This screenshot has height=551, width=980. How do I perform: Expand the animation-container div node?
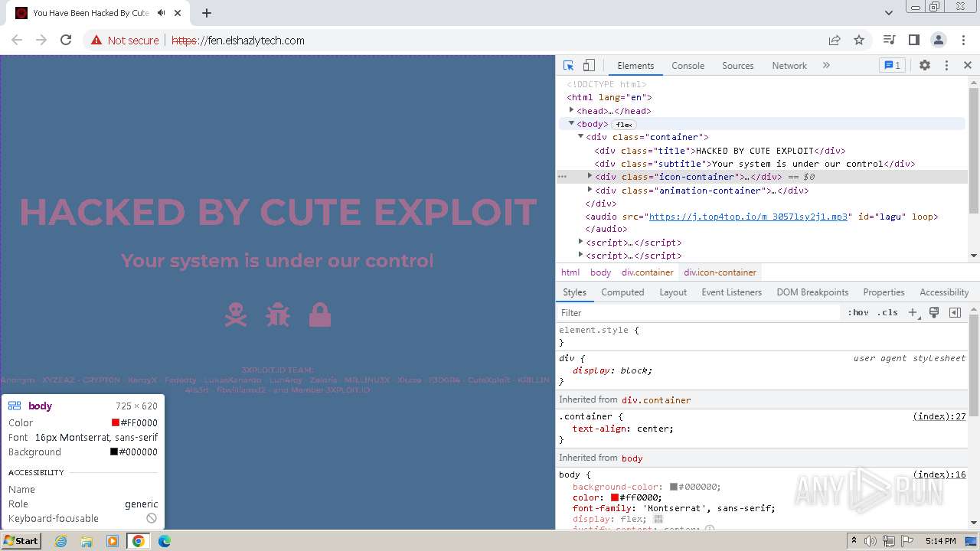(590, 189)
